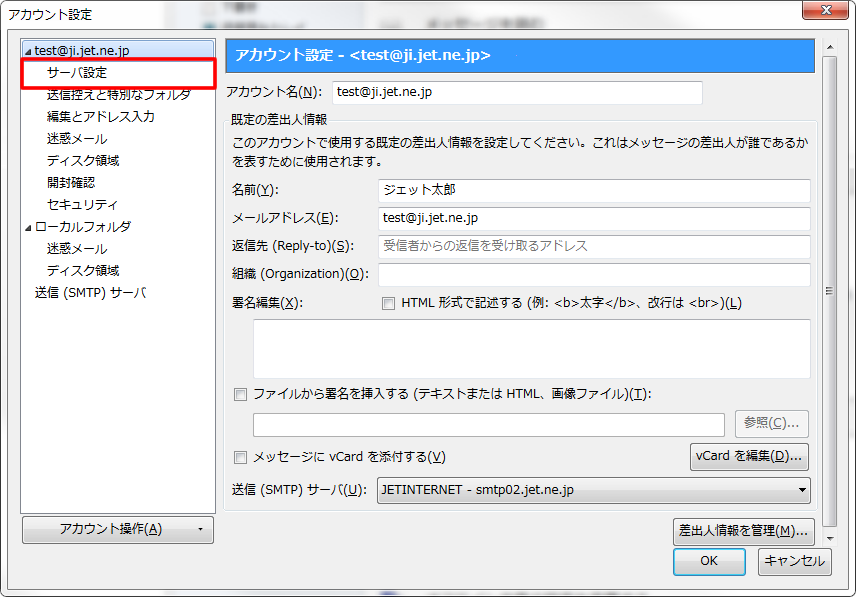Click the vCard を編集 button
This screenshot has height=597, width=856.
pyautogui.click(x=749, y=456)
